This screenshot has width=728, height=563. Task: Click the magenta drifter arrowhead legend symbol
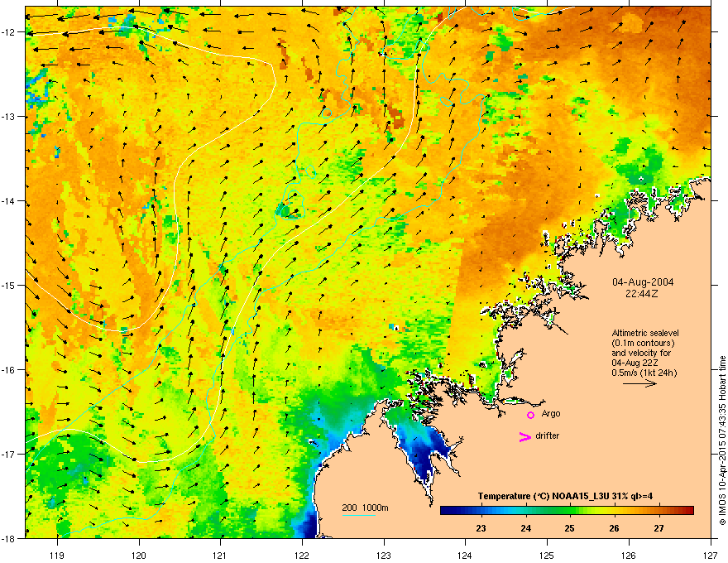525,436
